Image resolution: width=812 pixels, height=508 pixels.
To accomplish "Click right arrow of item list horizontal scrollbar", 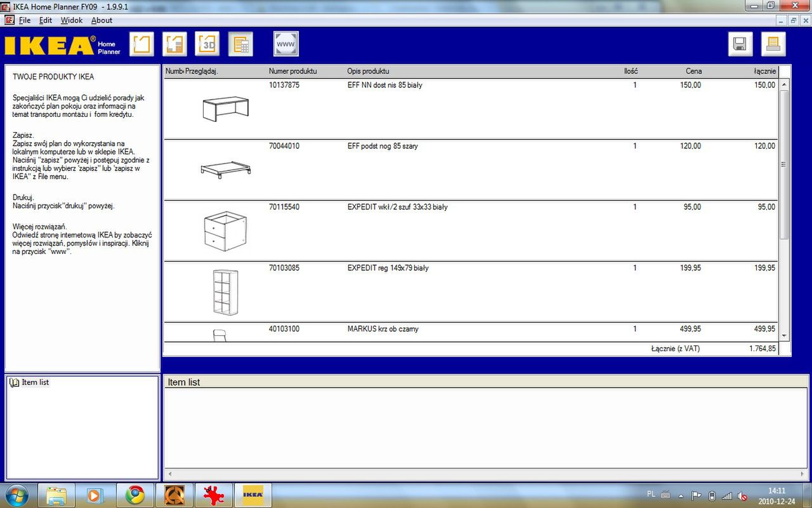I will click(x=803, y=474).
